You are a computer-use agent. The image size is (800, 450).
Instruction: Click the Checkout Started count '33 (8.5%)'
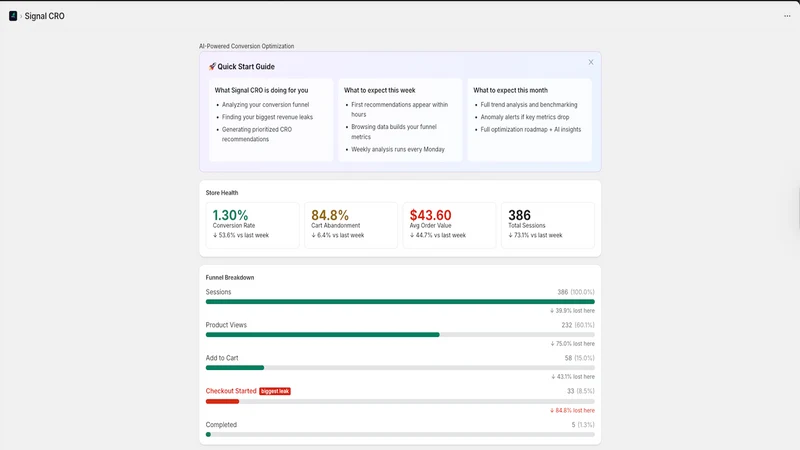point(581,391)
